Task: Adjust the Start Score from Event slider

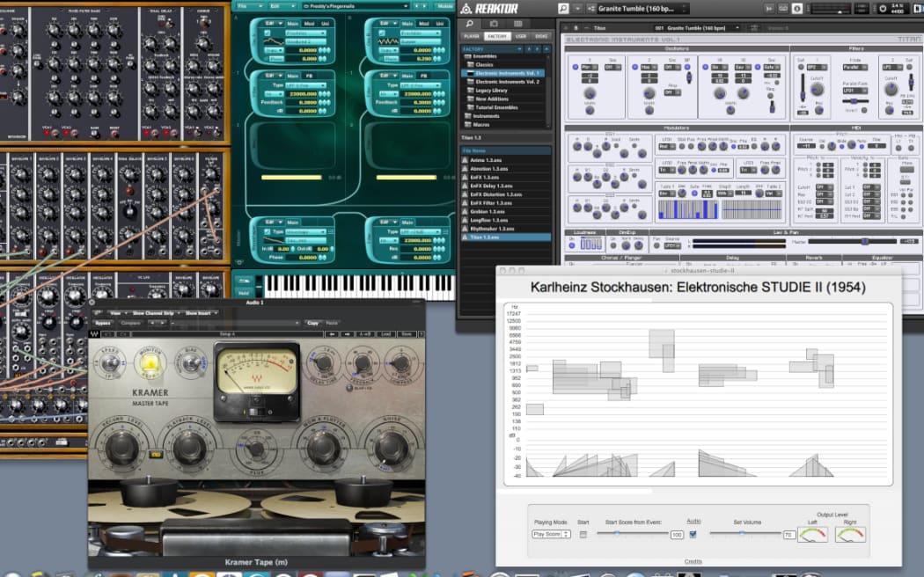Action: (633, 533)
